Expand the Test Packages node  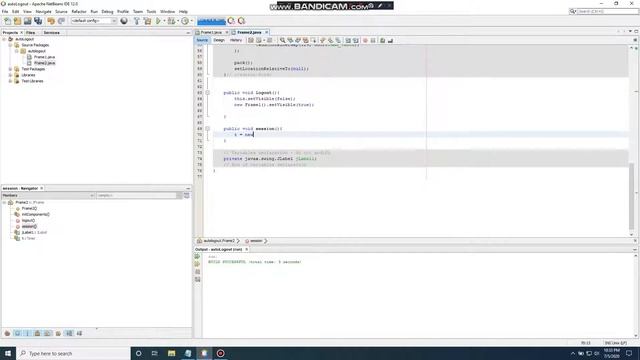pyautogui.click(x=11, y=69)
